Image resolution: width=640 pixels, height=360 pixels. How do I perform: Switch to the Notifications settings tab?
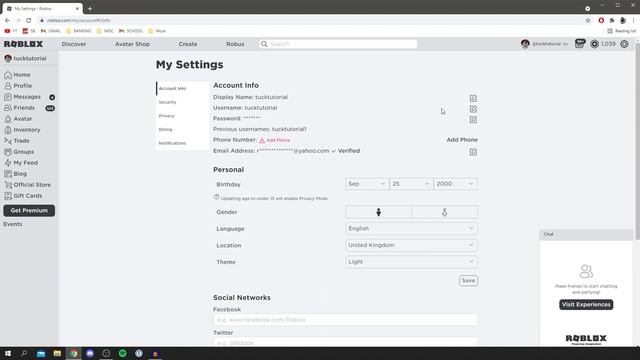coord(182,143)
